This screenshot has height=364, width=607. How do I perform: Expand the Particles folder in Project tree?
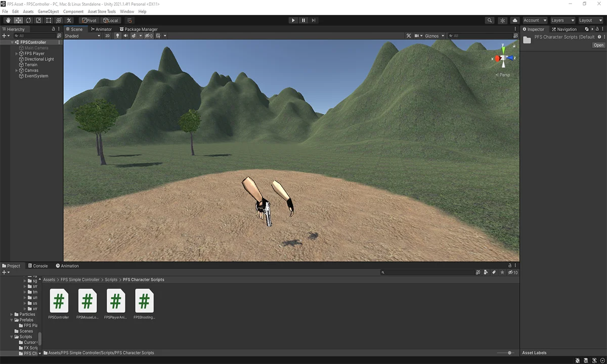pyautogui.click(x=12, y=314)
